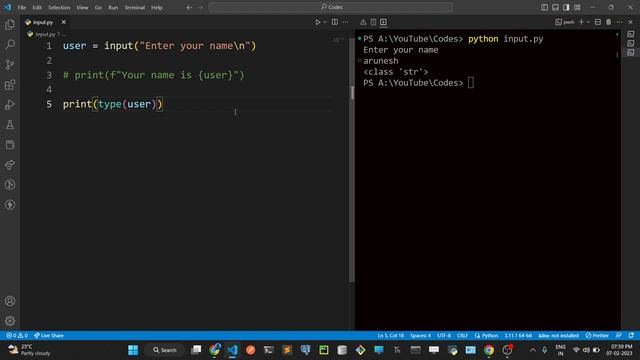Toggle the secondary side bar layout icon

point(566,7)
